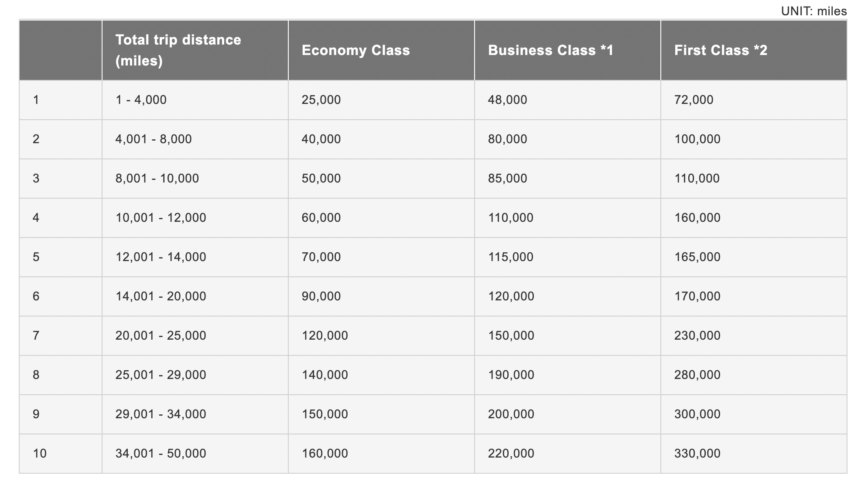Select the 4,001 - 8,000 distance cell
Viewport: 868px width, 482px height.
pyautogui.click(x=154, y=139)
